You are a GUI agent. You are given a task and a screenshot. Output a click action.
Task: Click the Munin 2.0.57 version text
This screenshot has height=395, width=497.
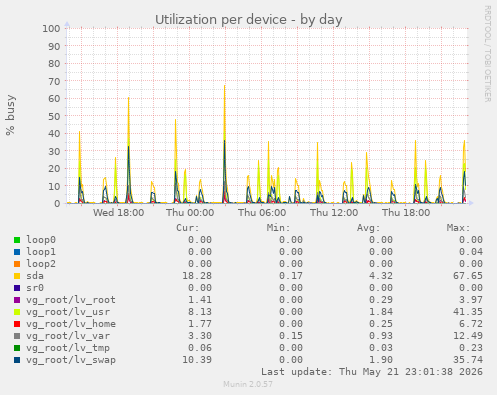pyautogui.click(x=248, y=384)
